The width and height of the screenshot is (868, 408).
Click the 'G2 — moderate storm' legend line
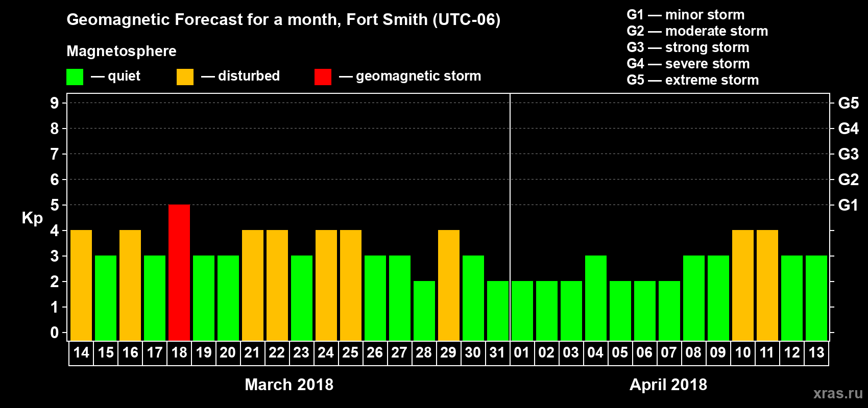click(x=697, y=31)
